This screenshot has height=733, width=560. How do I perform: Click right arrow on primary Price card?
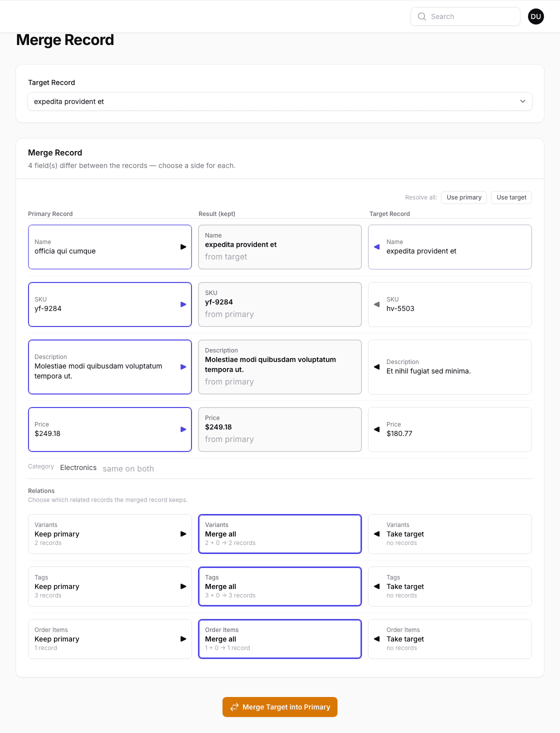183,429
